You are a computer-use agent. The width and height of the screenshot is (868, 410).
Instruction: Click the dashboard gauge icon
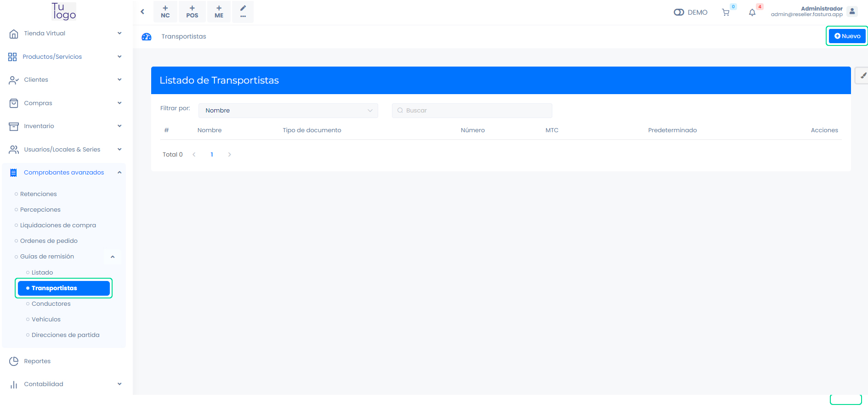click(147, 37)
